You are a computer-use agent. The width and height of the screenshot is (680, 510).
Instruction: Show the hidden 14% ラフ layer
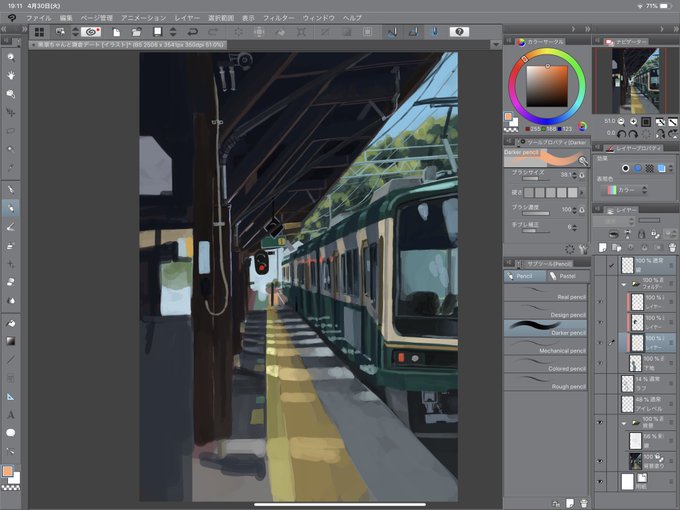coord(600,383)
